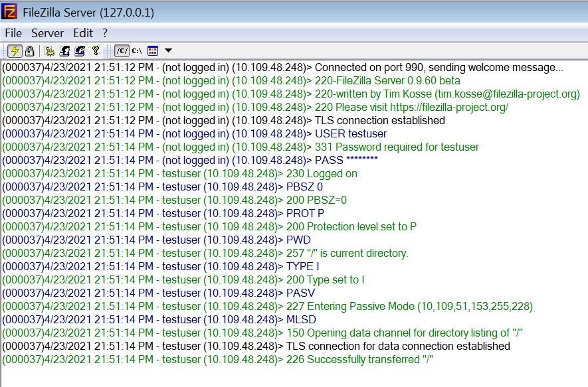
Task: Select log line 'PROT P'
Action: [x=163, y=214]
